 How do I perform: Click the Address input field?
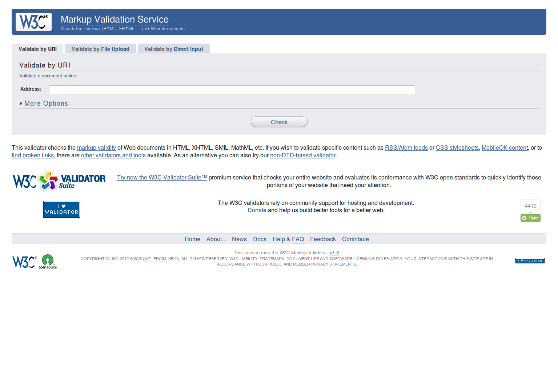pos(232,89)
